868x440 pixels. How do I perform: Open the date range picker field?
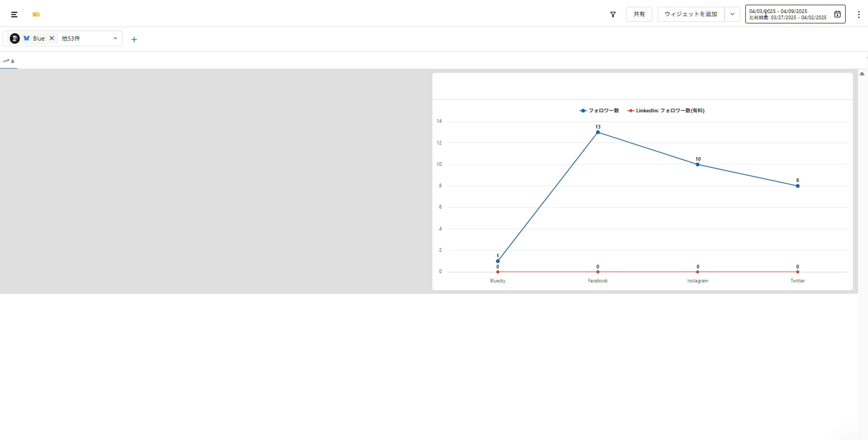[x=787, y=15]
